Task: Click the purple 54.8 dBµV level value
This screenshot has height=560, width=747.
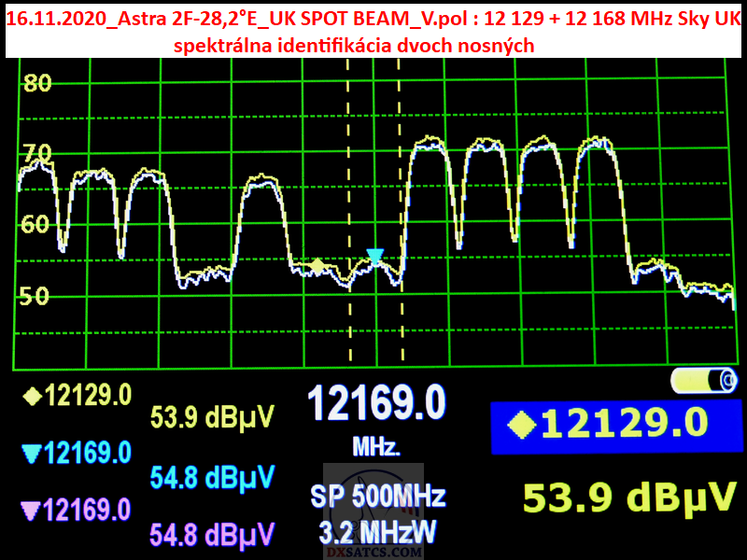Action: (213, 535)
